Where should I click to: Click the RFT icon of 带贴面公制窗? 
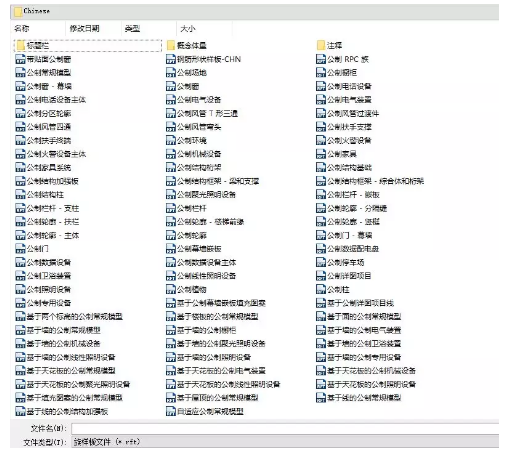pos(20,59)
